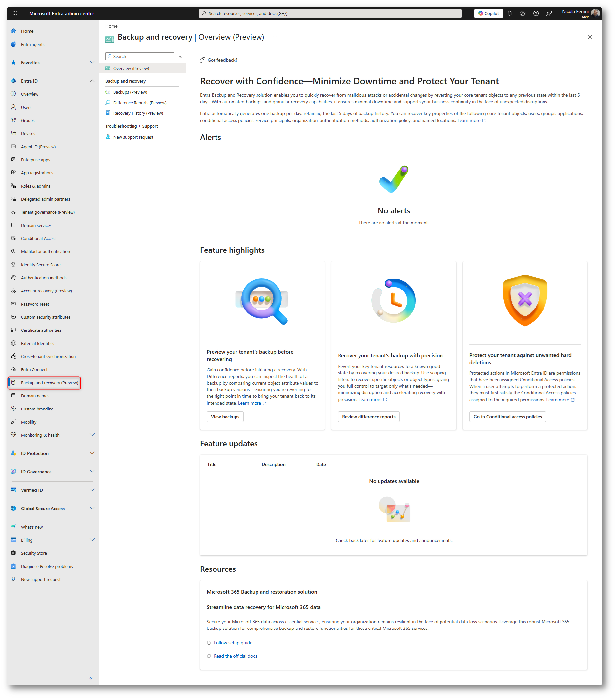This screenshot has width=616, height=699.
Task: Open the Overview (Preview) menu item
Action: click(142, 68)
